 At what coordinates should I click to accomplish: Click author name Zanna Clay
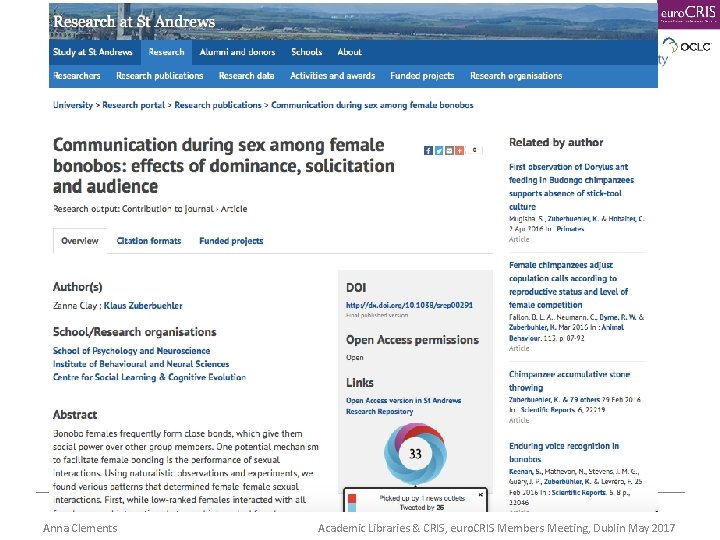point(75,305)
